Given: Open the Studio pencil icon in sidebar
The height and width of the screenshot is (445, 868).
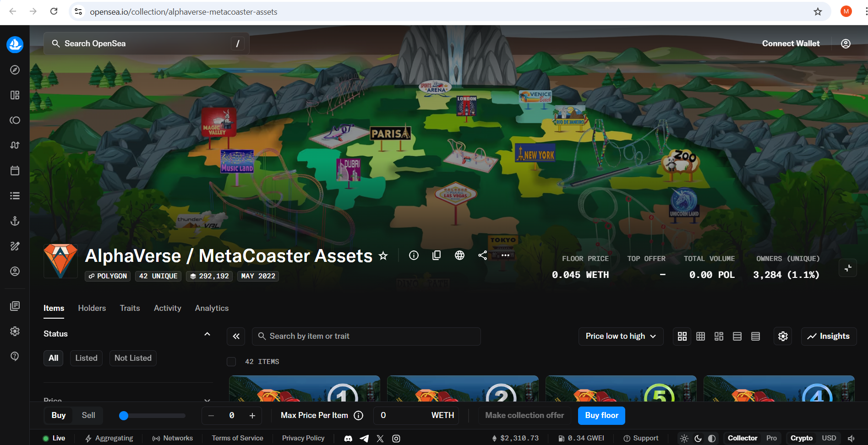Looking at the screenshot, I should tap(15, 246).
